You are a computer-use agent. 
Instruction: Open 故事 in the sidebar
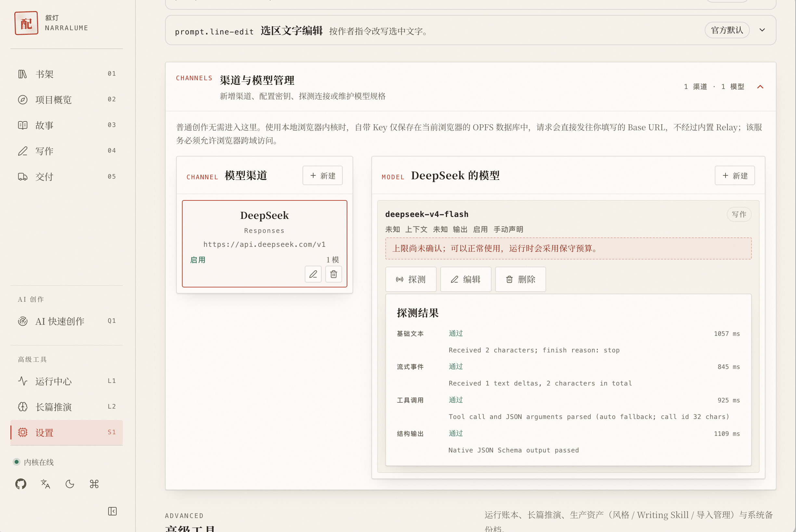[x=67, y=125]
